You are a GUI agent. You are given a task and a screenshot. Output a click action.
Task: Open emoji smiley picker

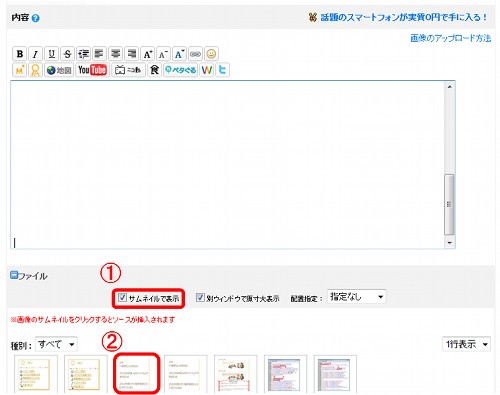tap(211, 54)
